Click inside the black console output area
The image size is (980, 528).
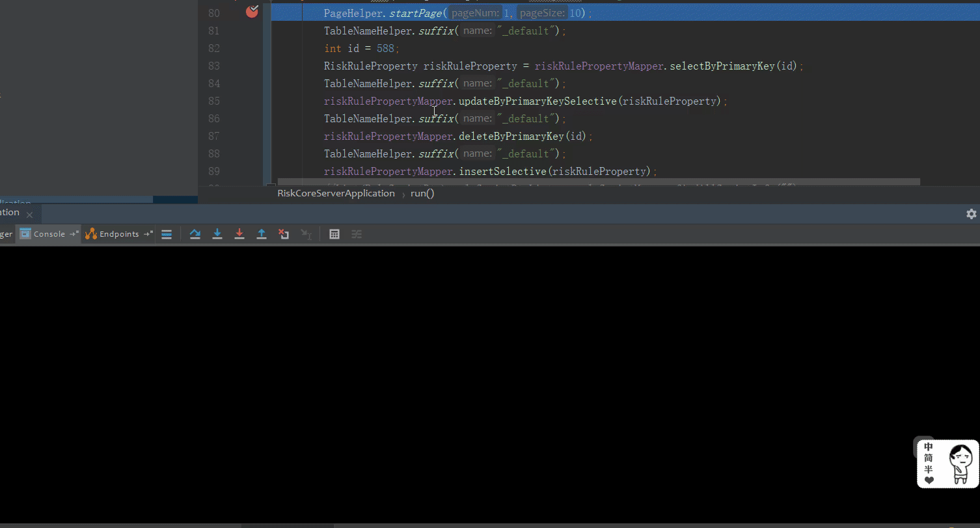[490, 384]
